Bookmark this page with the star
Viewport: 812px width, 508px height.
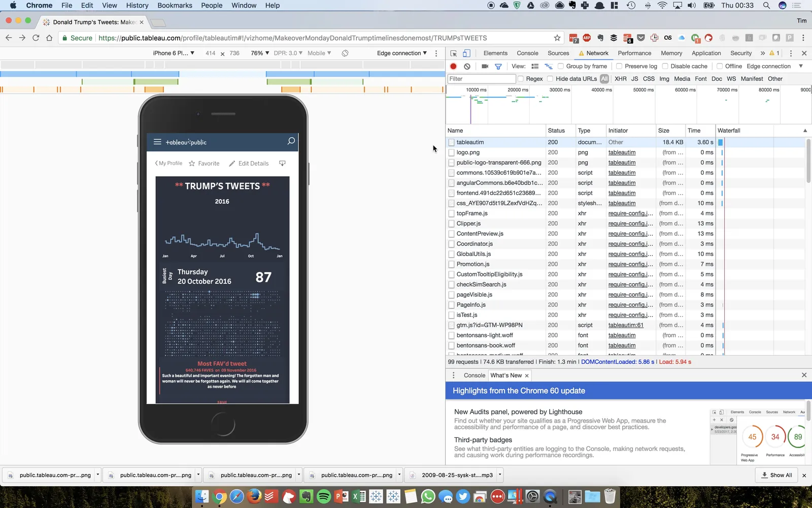[x=557, y=38]
